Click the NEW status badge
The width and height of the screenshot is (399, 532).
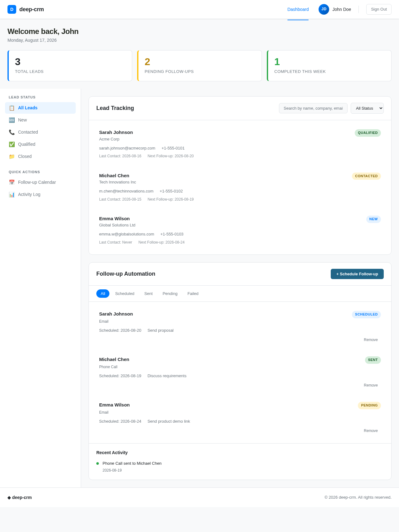373,219
